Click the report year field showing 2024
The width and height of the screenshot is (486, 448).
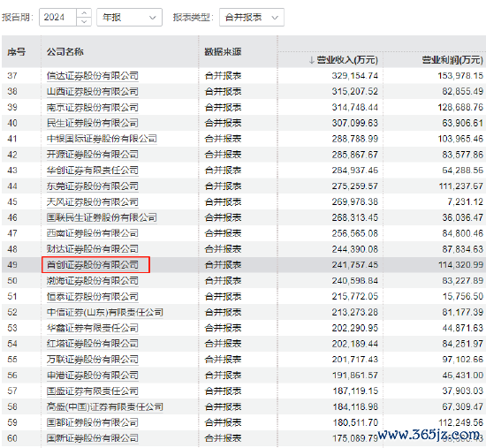[x=57, y=17]
